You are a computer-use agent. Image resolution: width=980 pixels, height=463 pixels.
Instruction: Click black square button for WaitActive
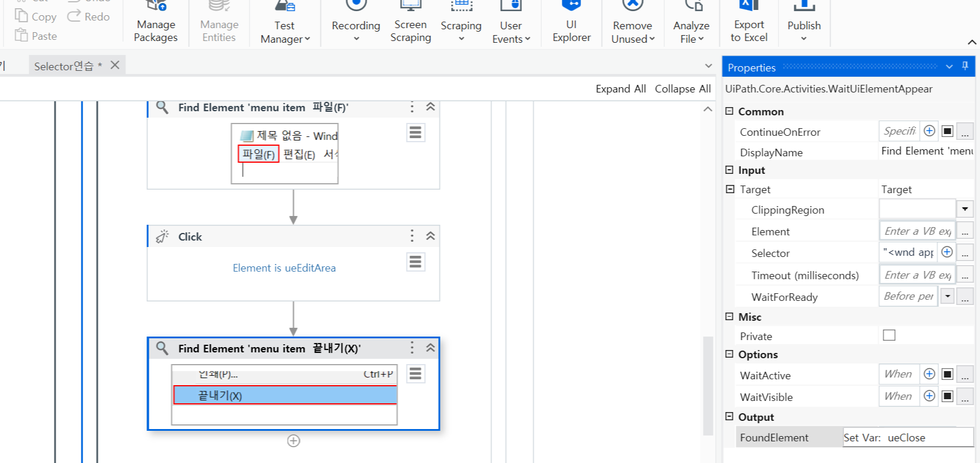point(947,374)
